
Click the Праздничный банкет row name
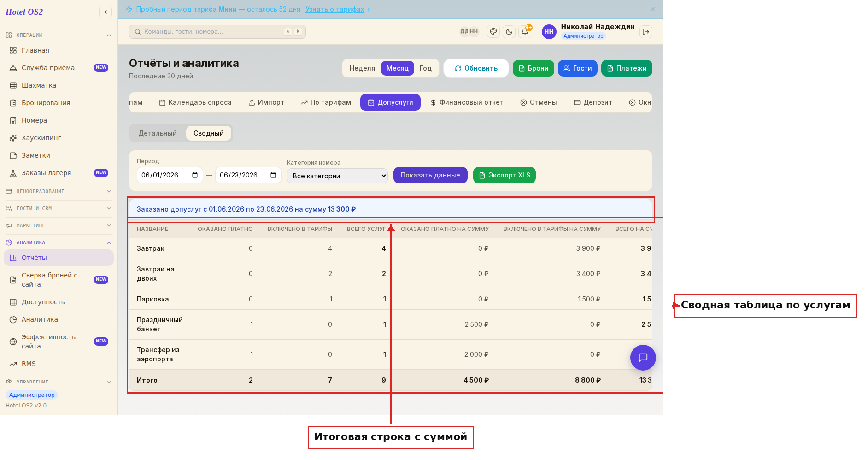160,324
